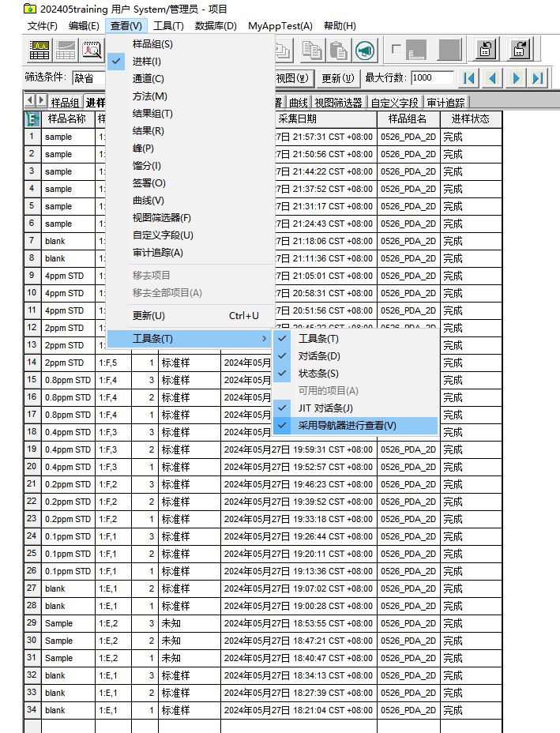Screen dimensions: 560x733
Task: Open the 筛选条件 缺省 combo box
Action: pos(88,78)
